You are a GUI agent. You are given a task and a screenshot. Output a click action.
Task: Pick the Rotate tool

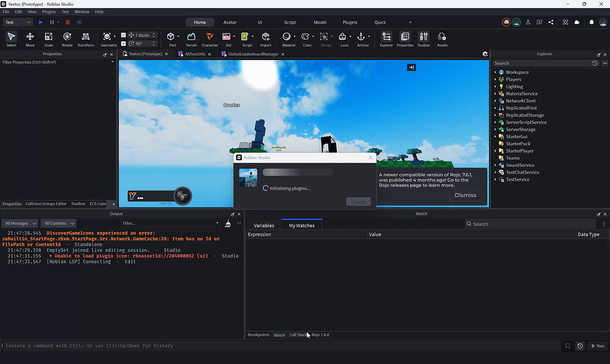coord(67,39)
